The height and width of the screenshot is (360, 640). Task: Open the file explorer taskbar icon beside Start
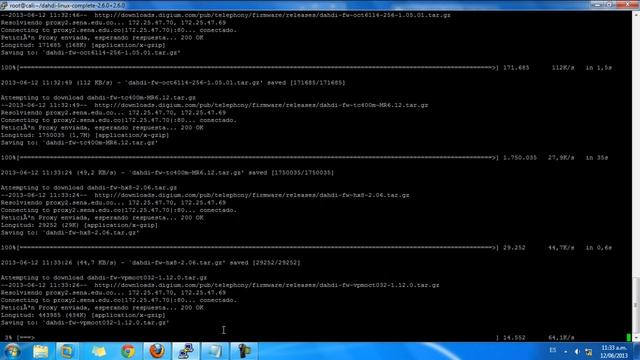pos(40,351)
